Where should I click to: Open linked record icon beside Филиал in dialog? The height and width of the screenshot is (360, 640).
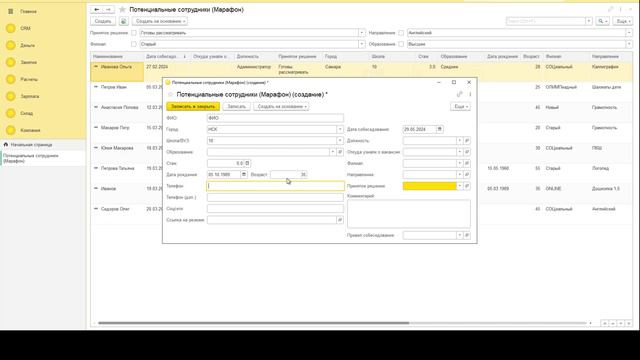[x=467, y=163]
